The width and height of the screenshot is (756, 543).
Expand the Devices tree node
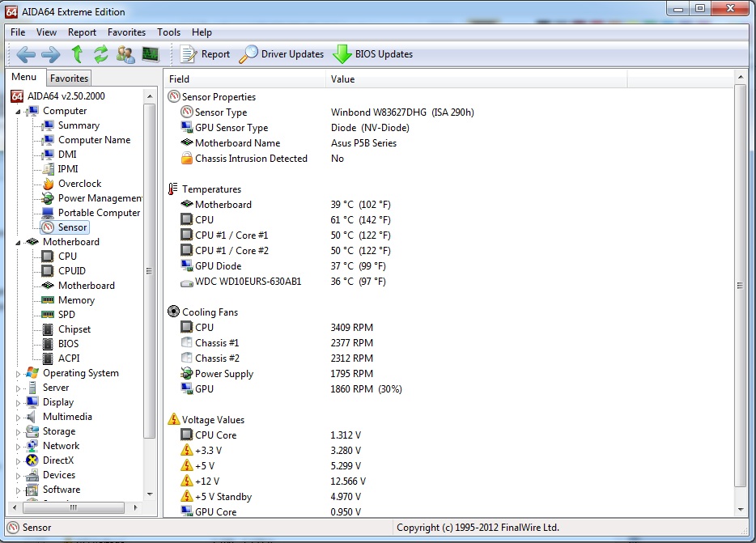(18, 476)
